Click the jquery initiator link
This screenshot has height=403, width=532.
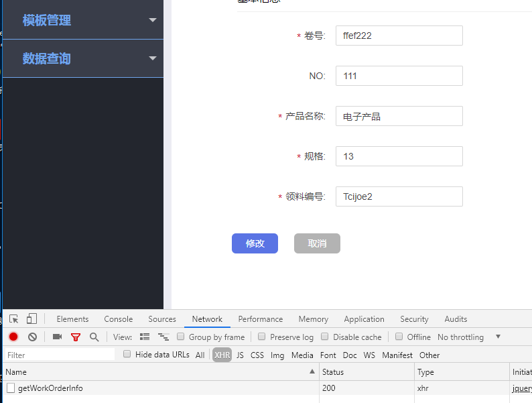coord(522,388)
